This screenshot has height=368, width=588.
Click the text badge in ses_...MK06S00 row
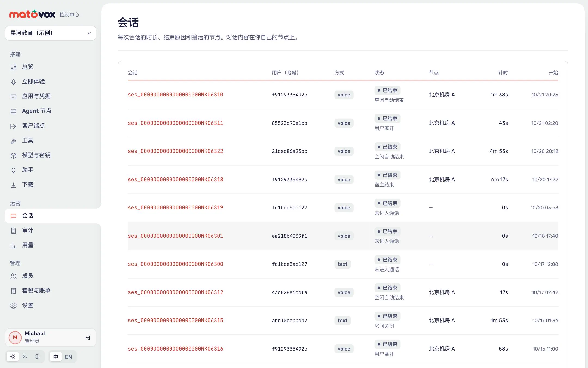(x=342, y=264)
